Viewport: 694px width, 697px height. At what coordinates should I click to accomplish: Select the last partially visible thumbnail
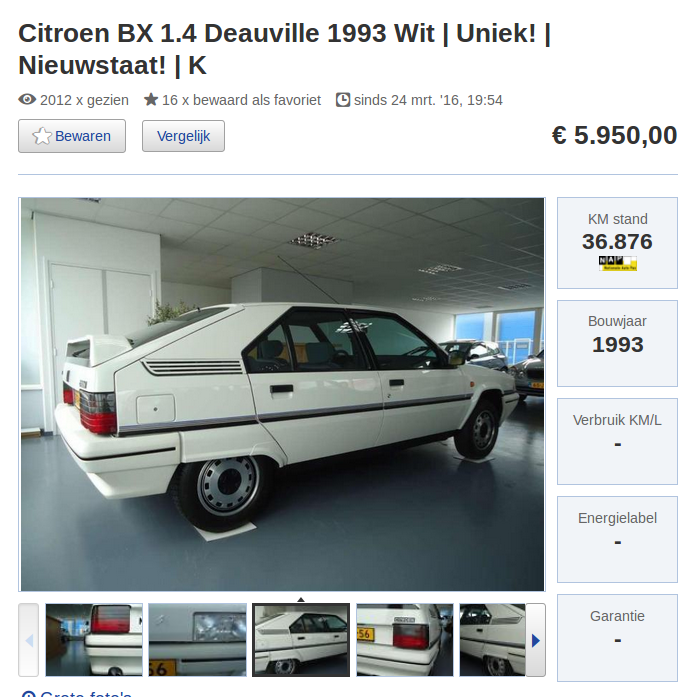[x=493, y=640]
